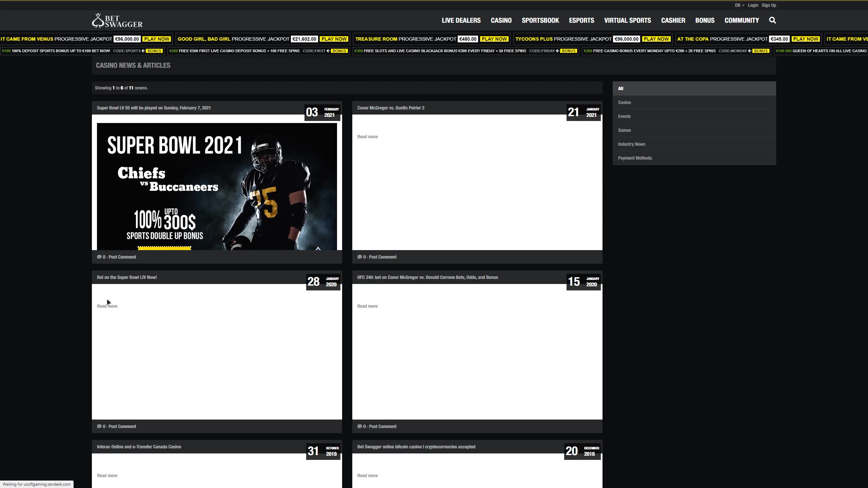Click the Login link at top
This screenshot has width=868, height=488.
click(753, 5)
